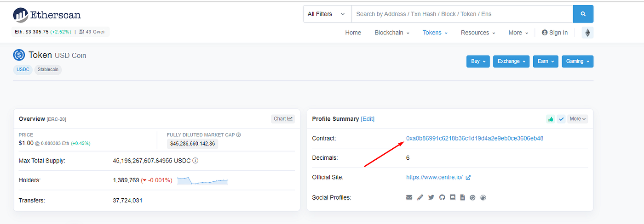Click the external link icon beside centre.io
Image resolution: width=644 pixels, height=224 pixels.
pyautogui.click(x=468, y=178)
